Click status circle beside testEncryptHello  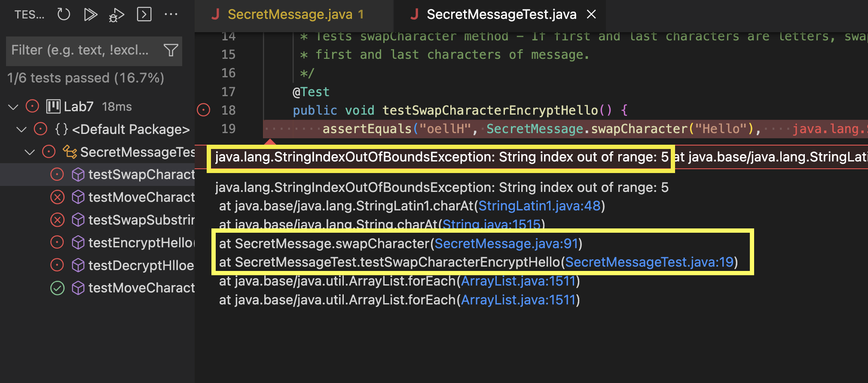coord(57,242)
